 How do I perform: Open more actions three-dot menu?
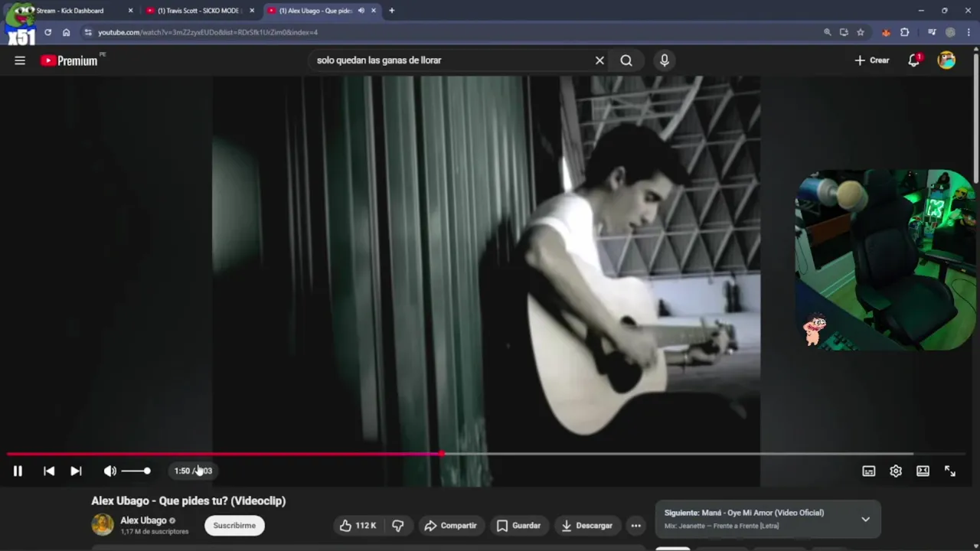tap(635, 526)
